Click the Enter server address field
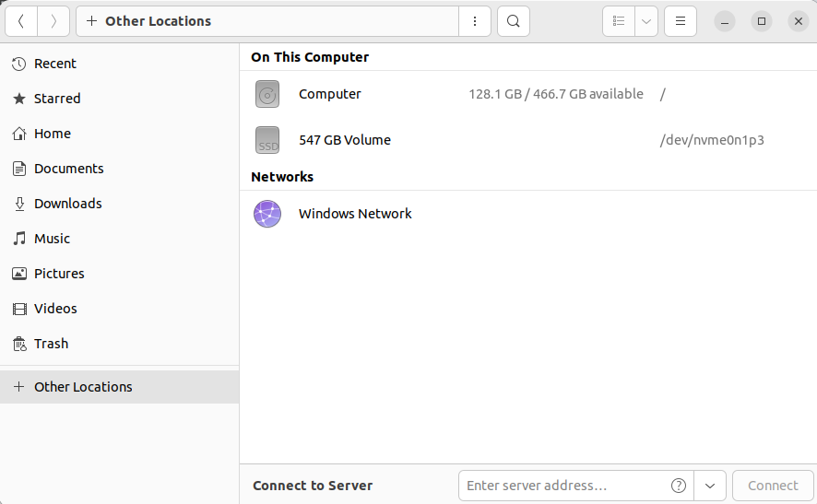The width and height of the screenshot is (817, 504). point(562,486)
